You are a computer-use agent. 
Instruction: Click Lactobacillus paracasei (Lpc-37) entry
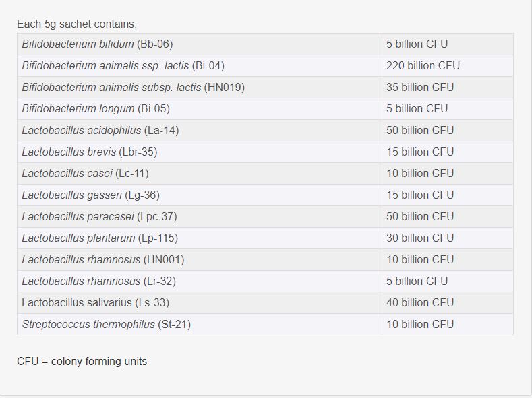pyautogui.click(x=99, y=217)
